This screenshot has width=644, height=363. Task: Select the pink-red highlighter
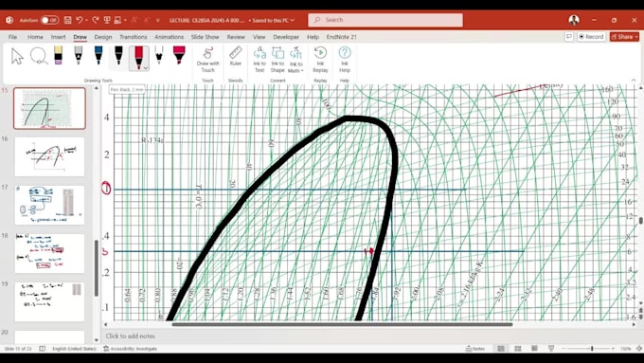[179, 55]
